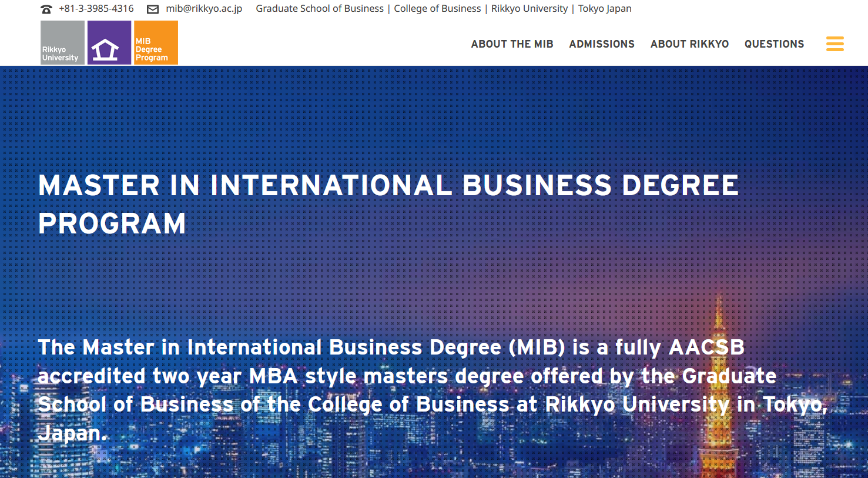The image size is (868, 478).
Task: Go to the ABOUT RIKKYO menu item
Action: pos(689,44)
